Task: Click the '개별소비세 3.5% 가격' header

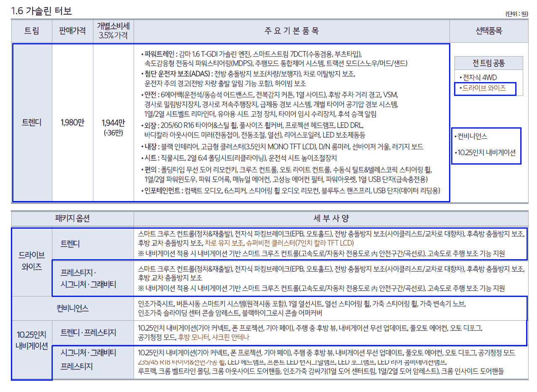Action: click(x=113, y=31)
